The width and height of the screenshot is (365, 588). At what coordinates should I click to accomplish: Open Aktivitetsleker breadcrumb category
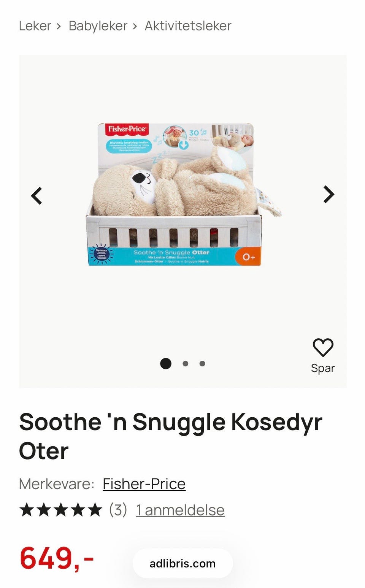pyautogui.click(x=188, y=26)
